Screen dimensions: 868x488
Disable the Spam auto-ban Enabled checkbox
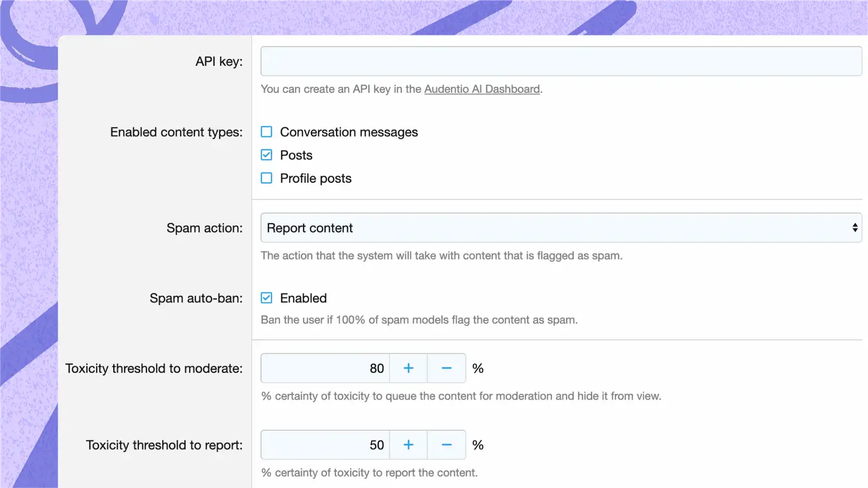pyautogui.click(x=266, y=298)
